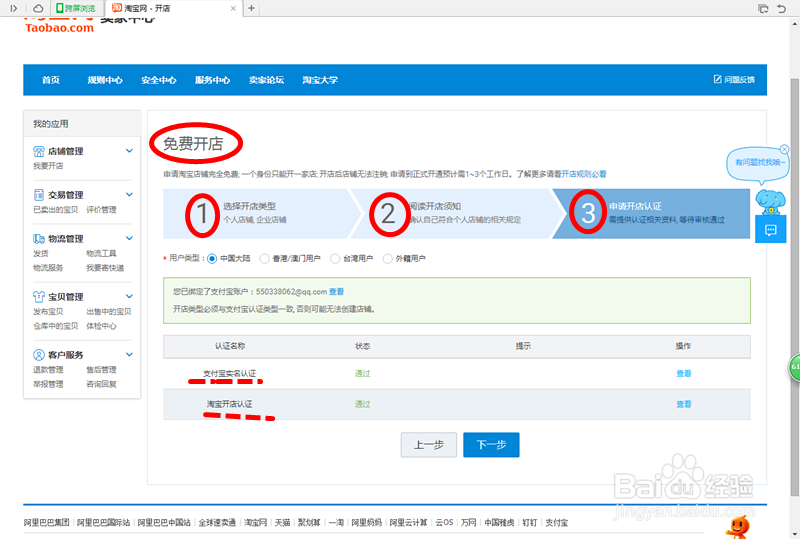Image resolution: width=800 pixels, height=539 pixels.
Task: Click 查看 next to the Alipay account
Action: click(x=336, y=291)
